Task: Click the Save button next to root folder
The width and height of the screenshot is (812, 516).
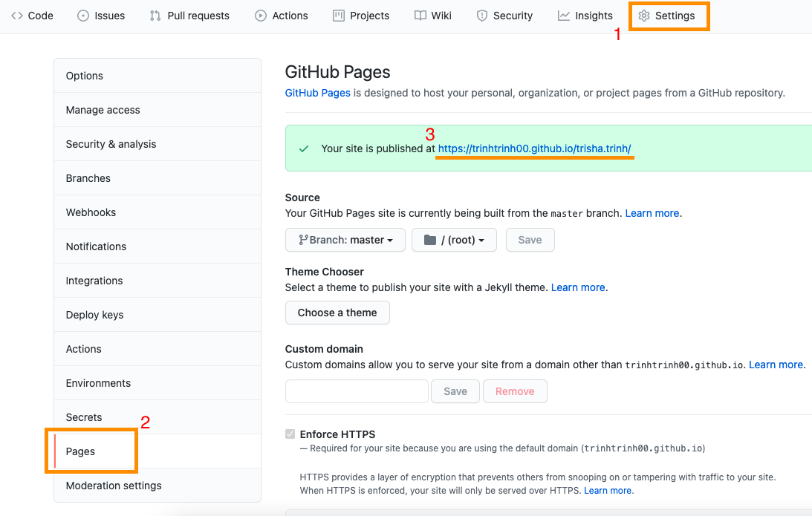Action: tap(530, 240)
